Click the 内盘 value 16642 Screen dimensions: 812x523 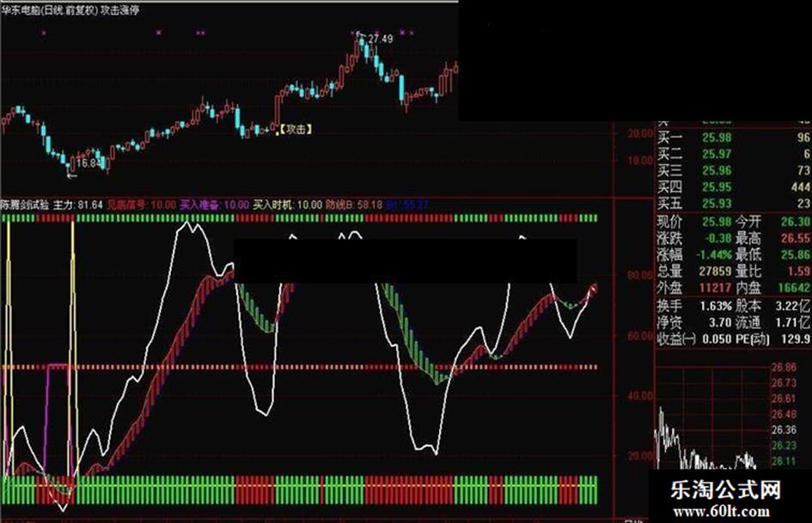[794, 288]
